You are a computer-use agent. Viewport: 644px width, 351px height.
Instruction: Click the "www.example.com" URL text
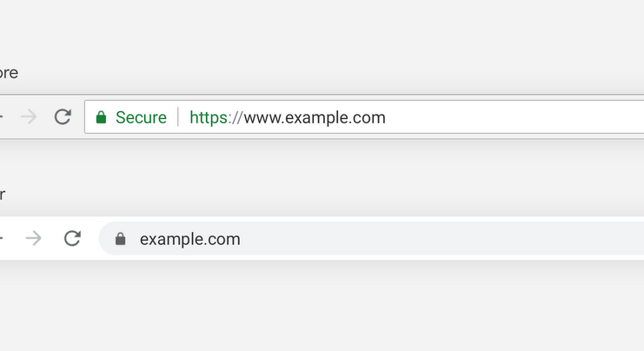click(315, 117)
